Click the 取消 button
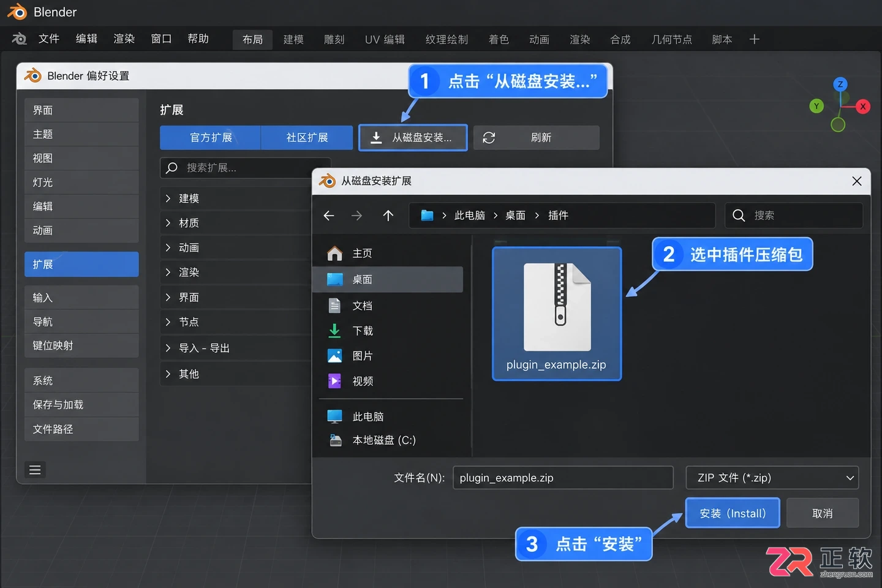Screen dimensions: 882x588 point(823,513)
